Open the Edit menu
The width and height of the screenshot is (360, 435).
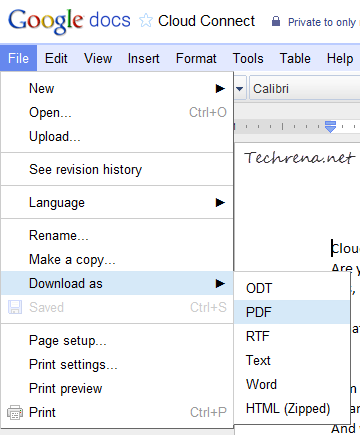(56, 58)
